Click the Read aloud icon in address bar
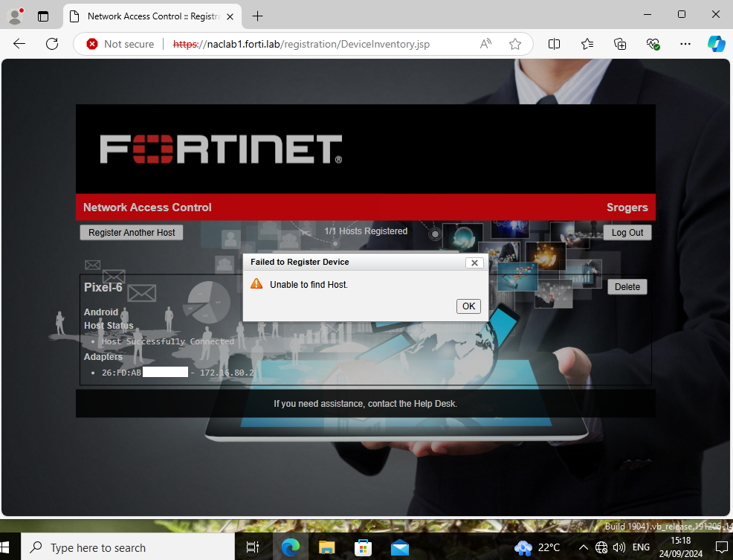The height and width of the screenshot is (560, 733). pyautogui.click(x=485, y=44)
